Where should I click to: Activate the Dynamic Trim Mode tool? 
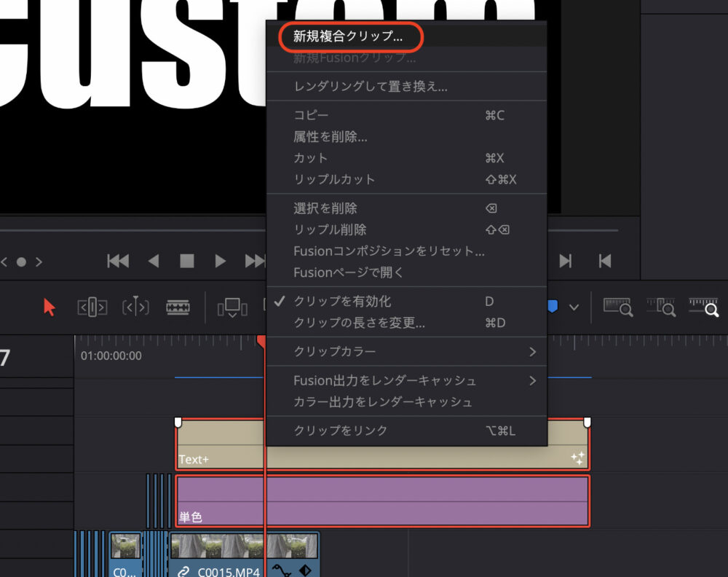tap(135, 307)
